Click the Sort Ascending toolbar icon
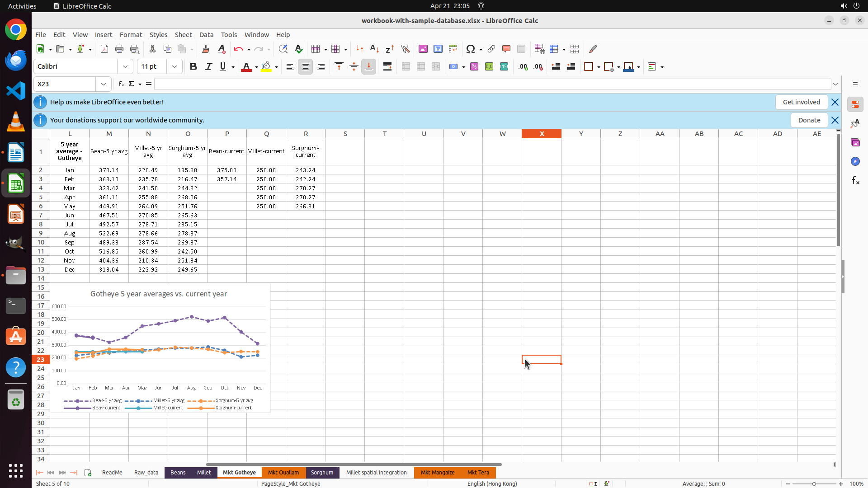The width and height of the screenshot is (868, 488). click(x=374, y=49)
